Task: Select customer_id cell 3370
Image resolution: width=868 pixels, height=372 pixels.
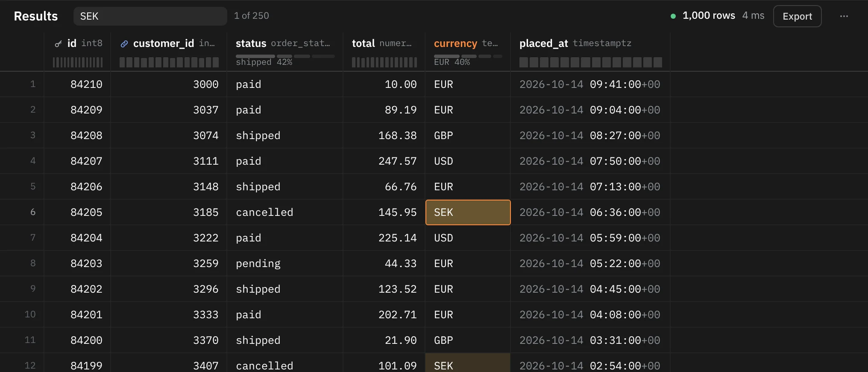Action: coord(169,340)
